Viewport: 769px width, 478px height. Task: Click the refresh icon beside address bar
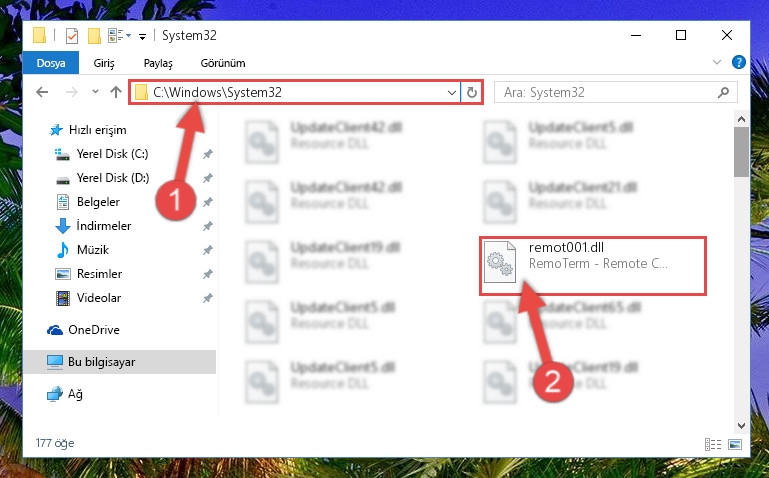[471, 92]
